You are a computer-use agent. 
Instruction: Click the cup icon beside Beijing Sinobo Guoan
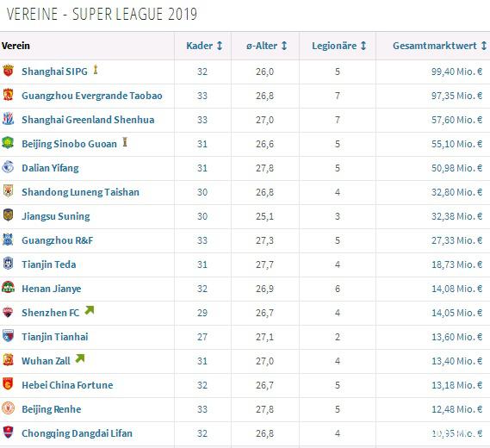pyautogui.click(x=125, y=142)
